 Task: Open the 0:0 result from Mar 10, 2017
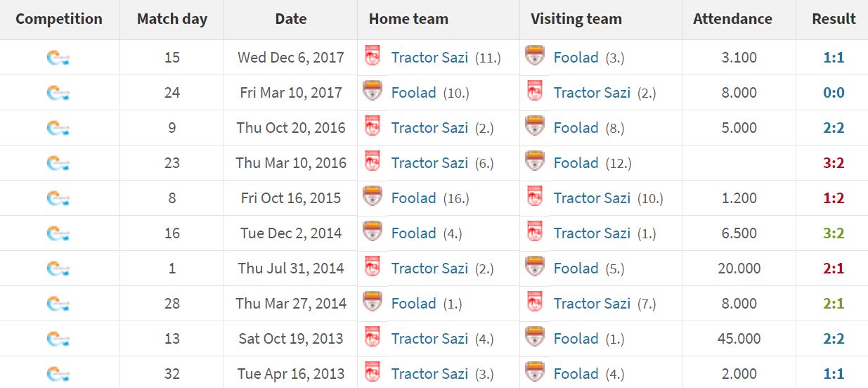[x=834, y=93]
